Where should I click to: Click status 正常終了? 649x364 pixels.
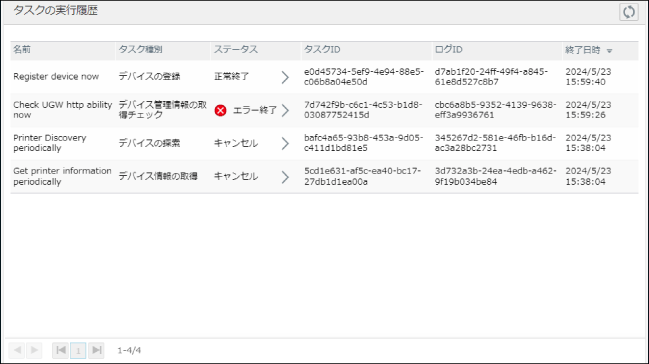point(231,77)
